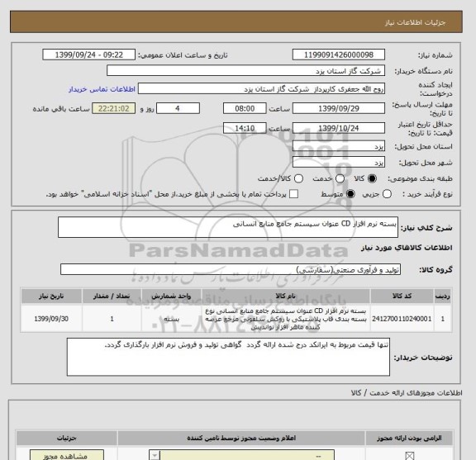Click the جزئیات column header in permits table
The image size is (476, 460).
(x=67, y=439)
